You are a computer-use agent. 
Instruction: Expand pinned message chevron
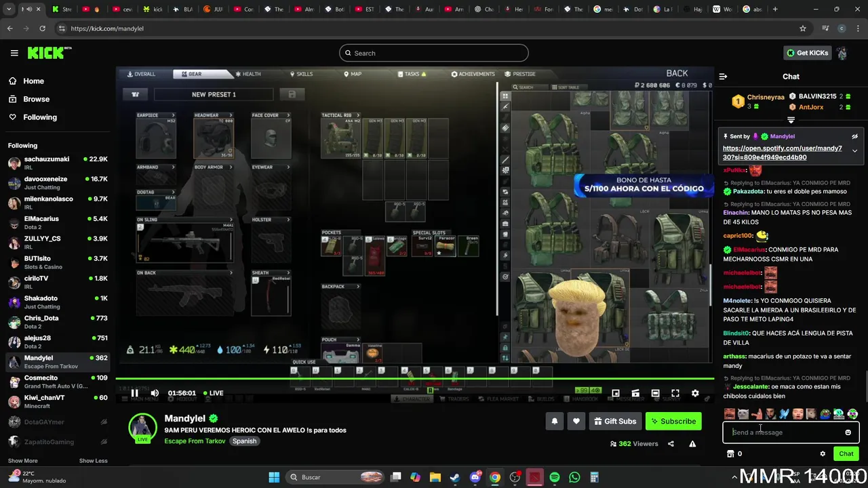click(x=854, y=150)
